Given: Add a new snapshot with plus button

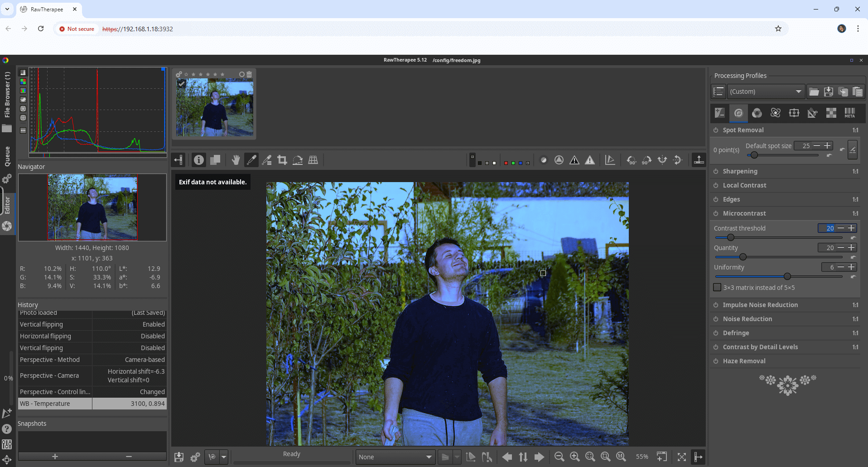Looking at the screenshot, I should point(55,456).
